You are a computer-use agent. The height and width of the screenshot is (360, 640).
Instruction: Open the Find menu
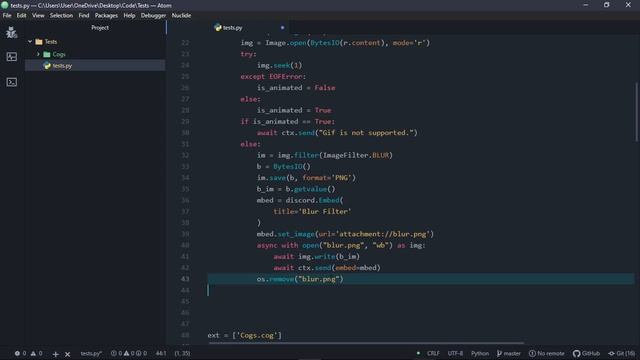pyautogui.click(x=84, y=16)
